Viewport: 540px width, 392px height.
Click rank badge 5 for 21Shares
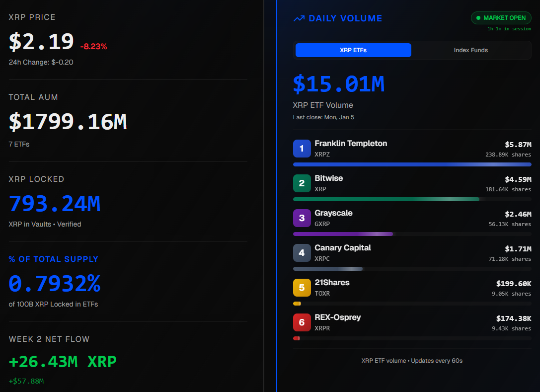[302, 288]
